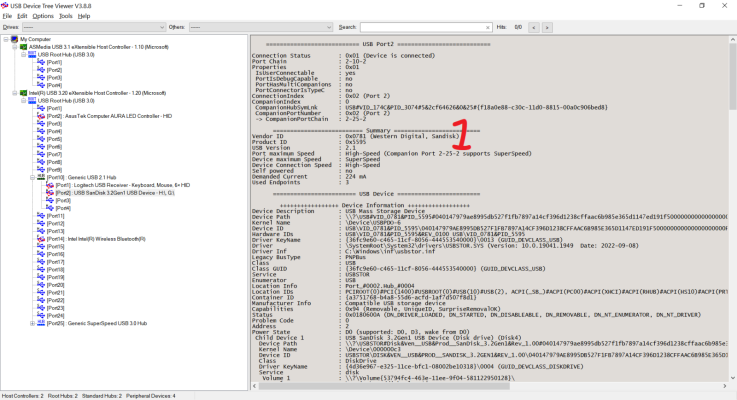Image resolution: width=737 pixels, height=400 pixels.
Task: Select the [Port22] tree row
Action: click(55, 300)
